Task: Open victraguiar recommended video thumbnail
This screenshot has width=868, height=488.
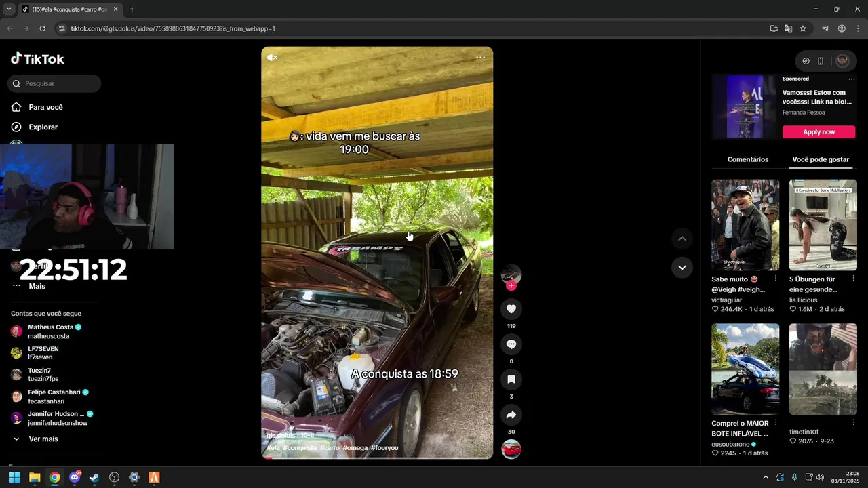Action: [x=745, y=225]
